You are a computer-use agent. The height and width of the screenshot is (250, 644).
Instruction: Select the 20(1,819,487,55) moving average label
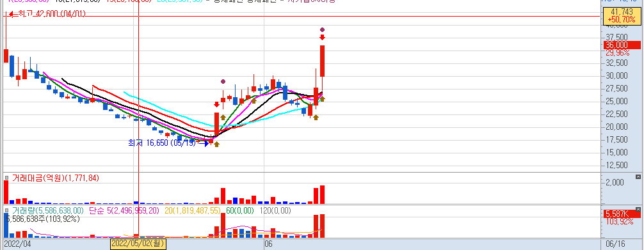point(192,210)
